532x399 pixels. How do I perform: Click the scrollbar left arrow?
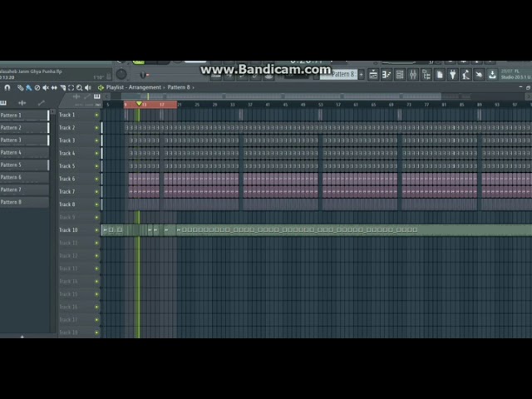point(107,96)
